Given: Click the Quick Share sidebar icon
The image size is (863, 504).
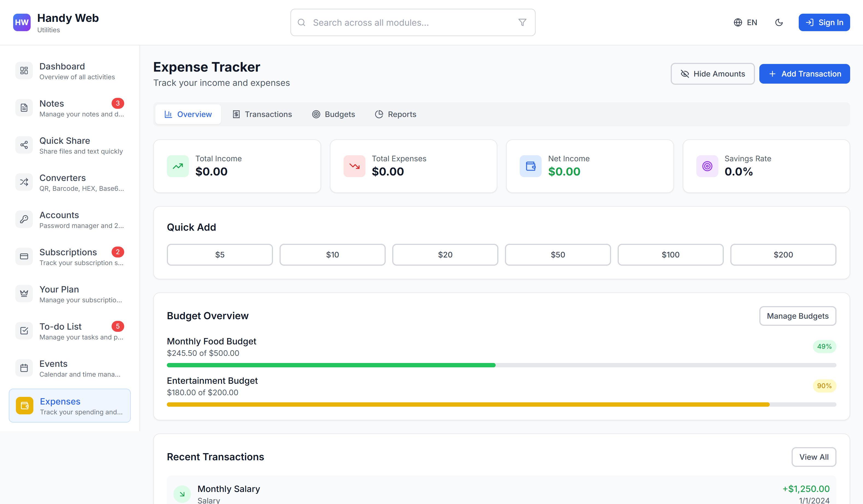Looking at the screenshot, I should point(24,145).
